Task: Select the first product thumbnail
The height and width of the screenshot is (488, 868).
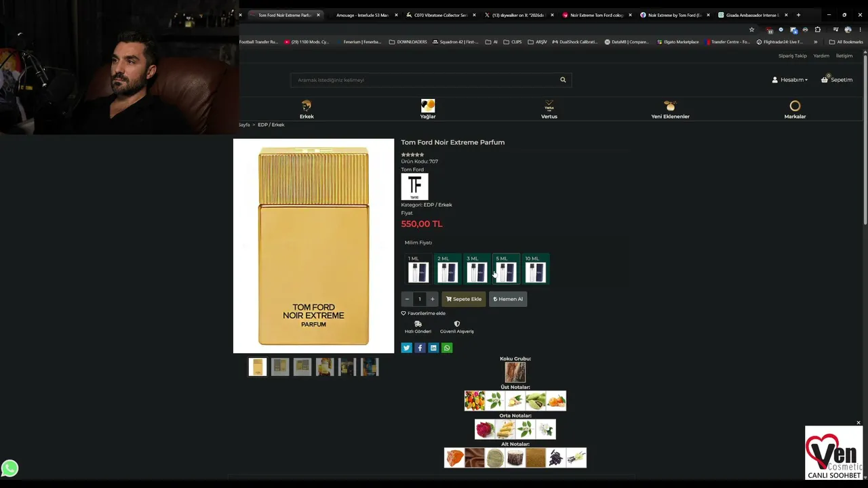Action: pyautogui.click(x=258, y=367)
